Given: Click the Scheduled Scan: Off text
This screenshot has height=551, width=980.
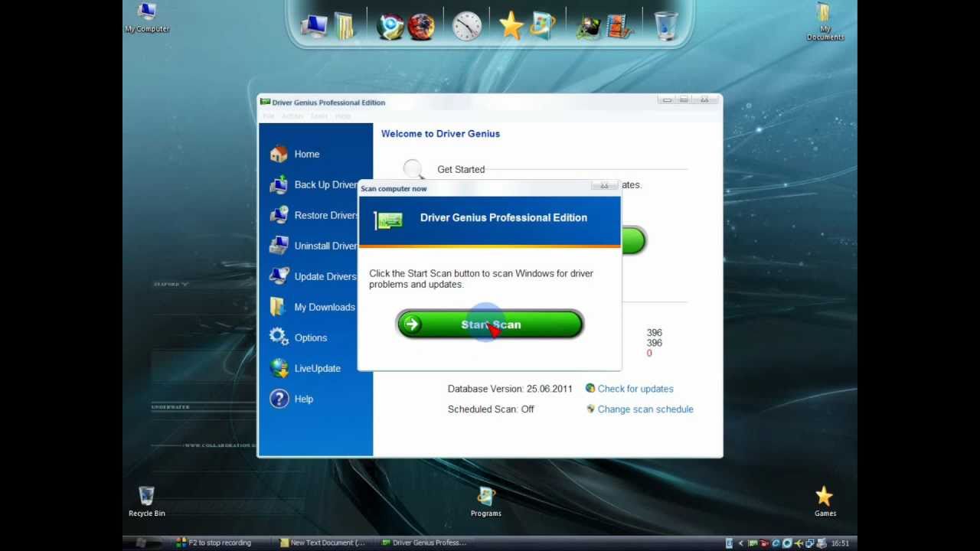Looking at the screenshot, I should coord(491,409).
